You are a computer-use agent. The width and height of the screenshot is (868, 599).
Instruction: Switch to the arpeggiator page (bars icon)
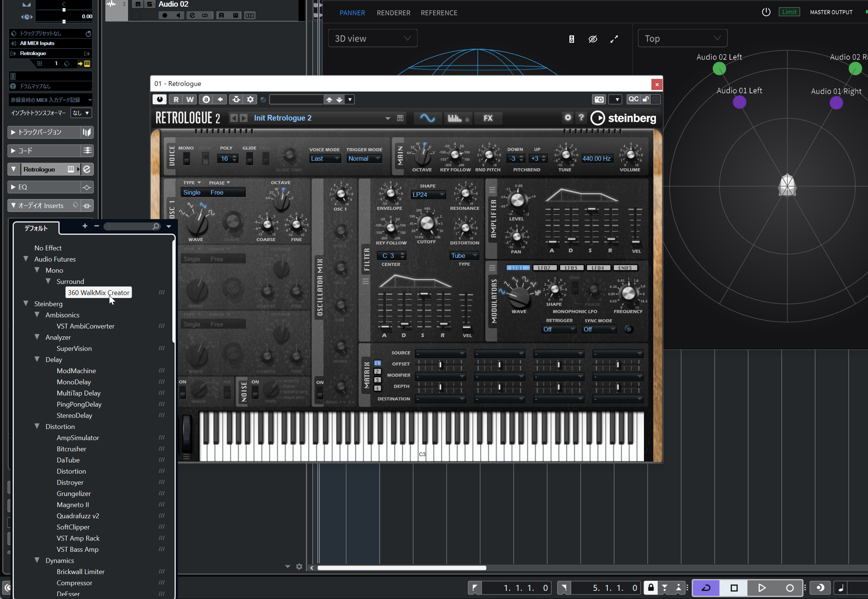tap(458, 118)
